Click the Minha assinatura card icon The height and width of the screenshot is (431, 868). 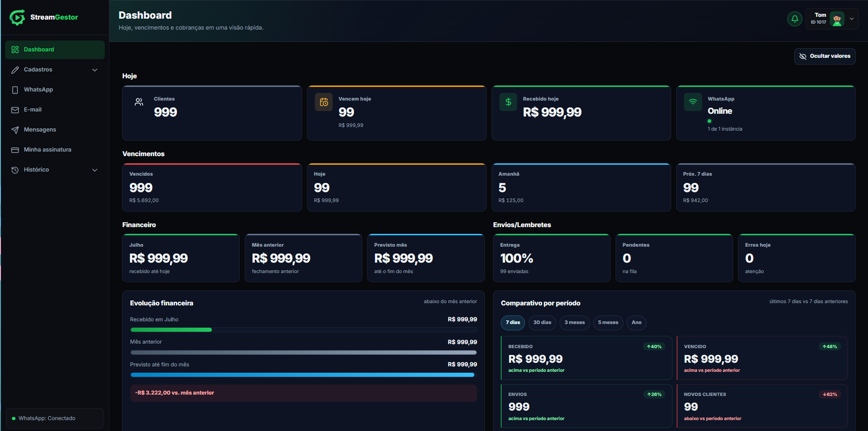tap(15, 150)
